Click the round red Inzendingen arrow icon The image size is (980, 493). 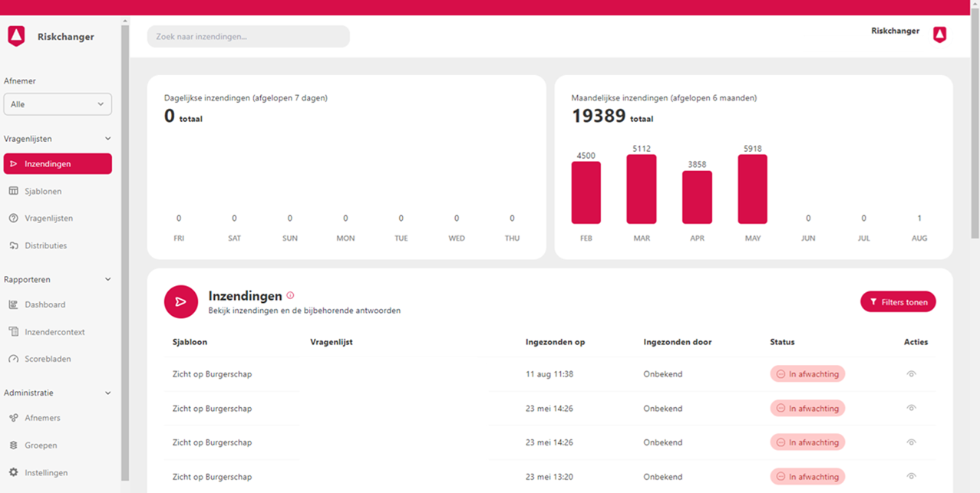181,302
